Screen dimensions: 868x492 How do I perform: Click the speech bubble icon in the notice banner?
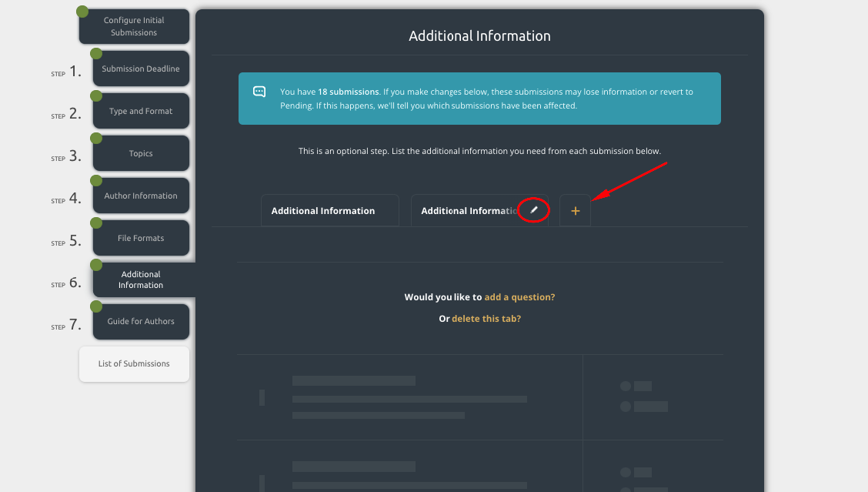tap(259, 92)
